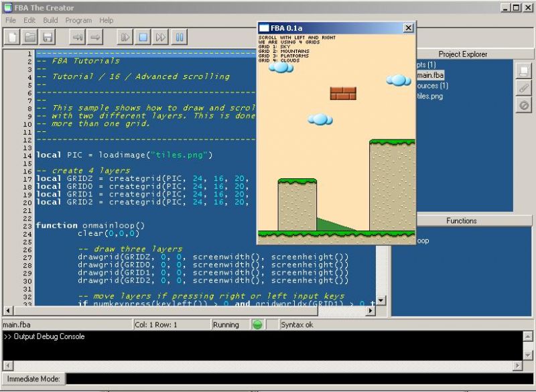Click the 'clear(0,0,0)' code line
536x392 pixels.
tap(109, 233)
